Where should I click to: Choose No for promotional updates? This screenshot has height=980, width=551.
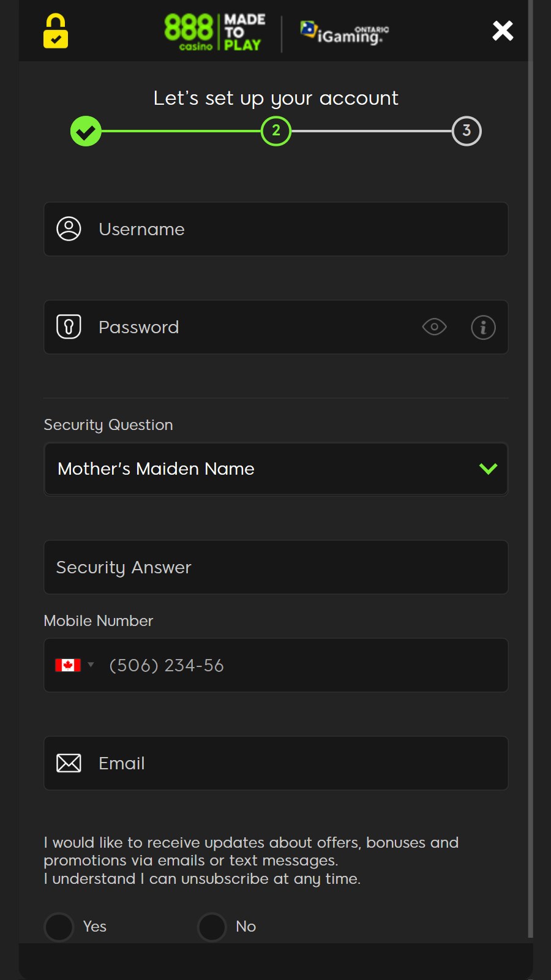(212, 927)
